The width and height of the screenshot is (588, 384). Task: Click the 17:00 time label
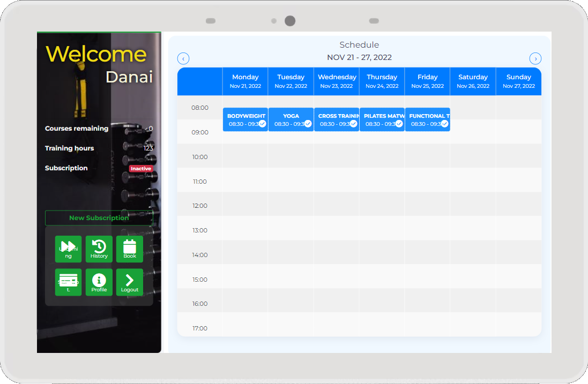point(200,328)
